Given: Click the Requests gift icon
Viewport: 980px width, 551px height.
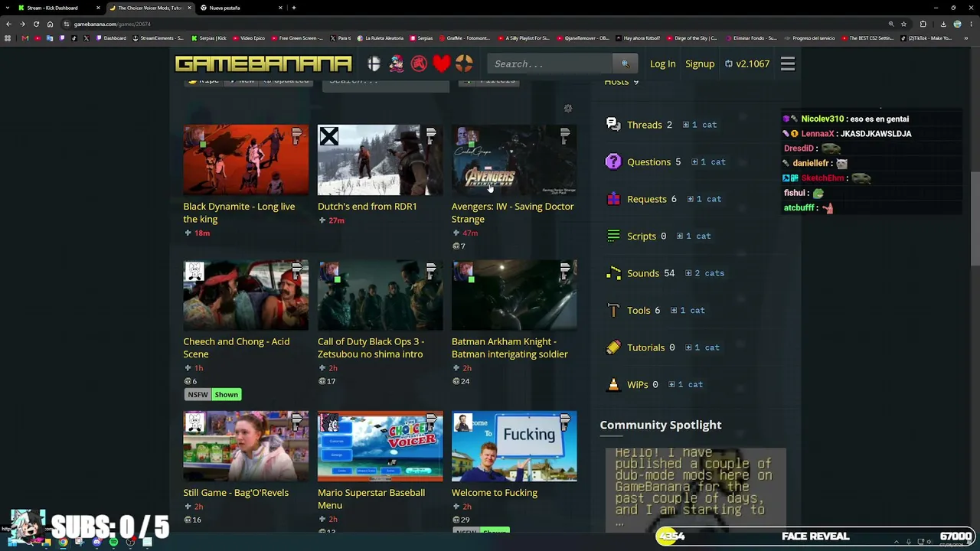Looking at the screenshot, I should [613, 199].
